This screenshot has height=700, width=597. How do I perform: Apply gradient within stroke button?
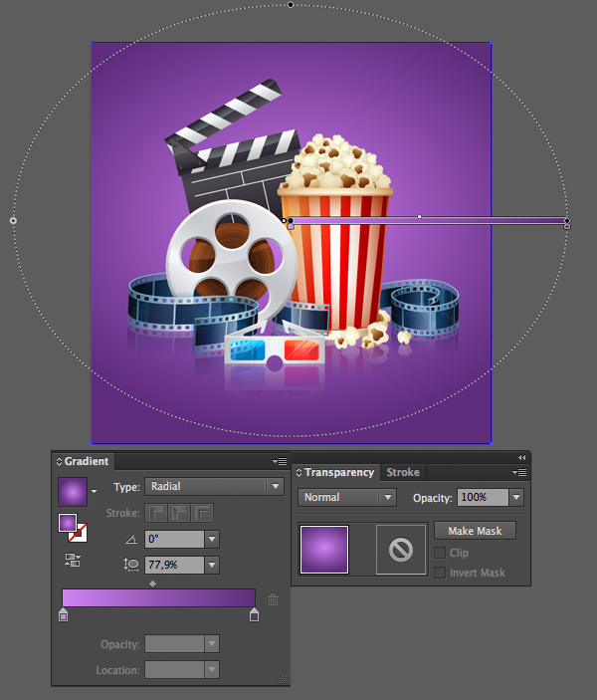(156, 513)
